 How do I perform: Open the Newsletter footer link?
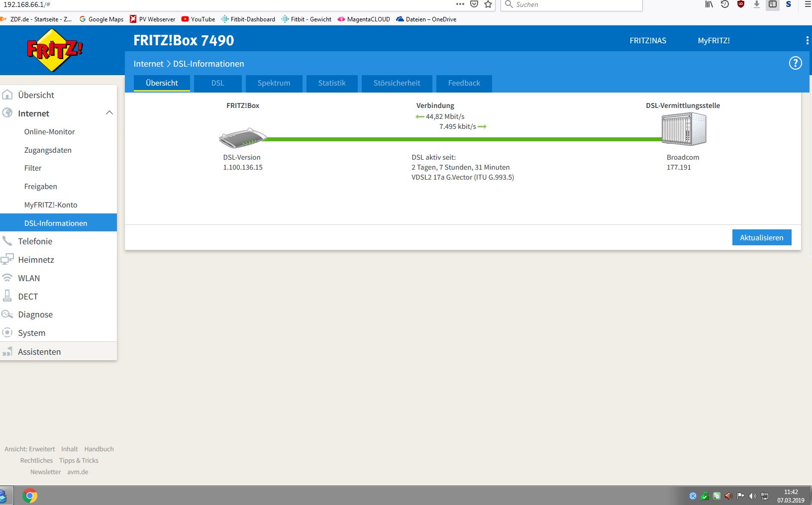coord(45,472)
